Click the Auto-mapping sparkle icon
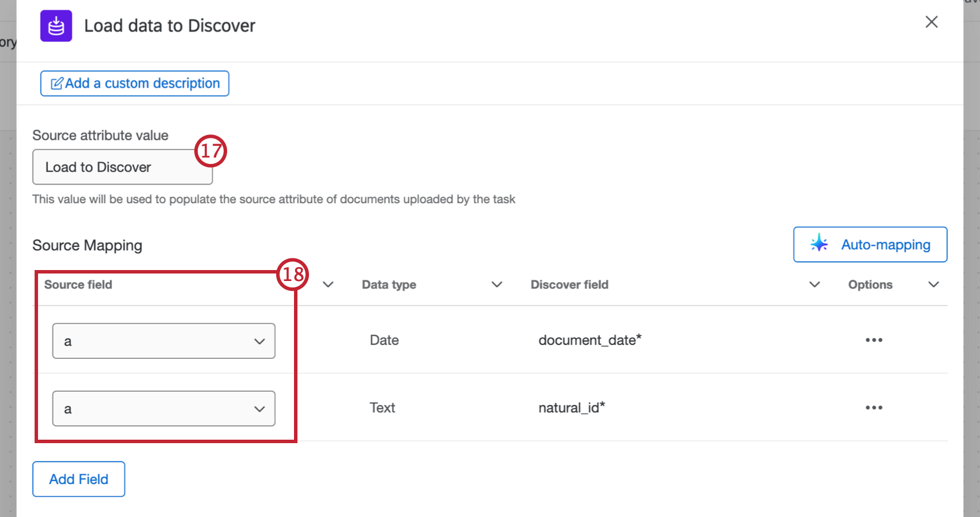This screenshot has width=980, height=517. click(819, 244)
